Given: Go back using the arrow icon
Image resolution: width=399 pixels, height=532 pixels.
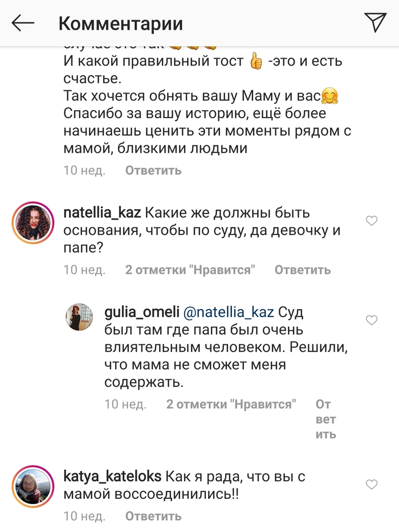Looking at the screenshot, I should click(x=23, y=23).
